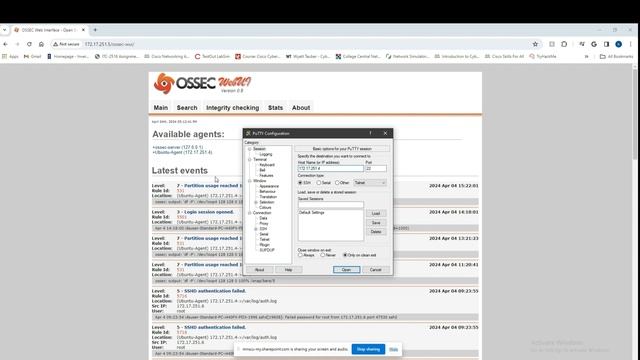Open the OSSEC Search tab
The image size is (640, 360).
pos(187,108)
